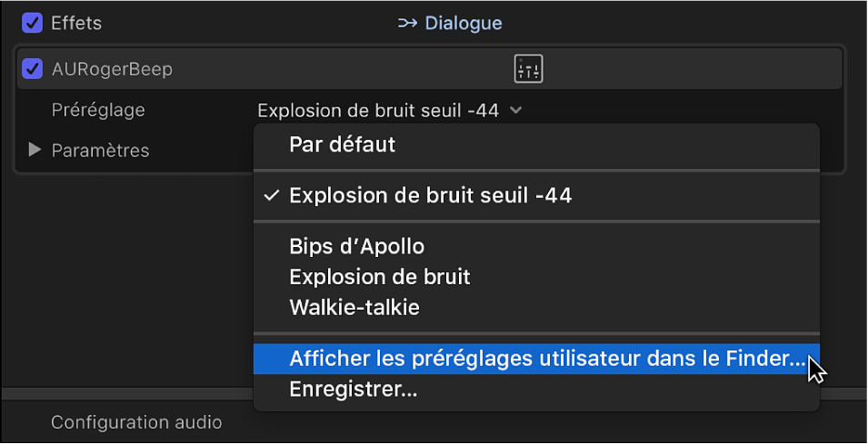Viewport: 868px width, 444px height.
Task: Click the Préréglage field label
Action: [x=97, y=111]
